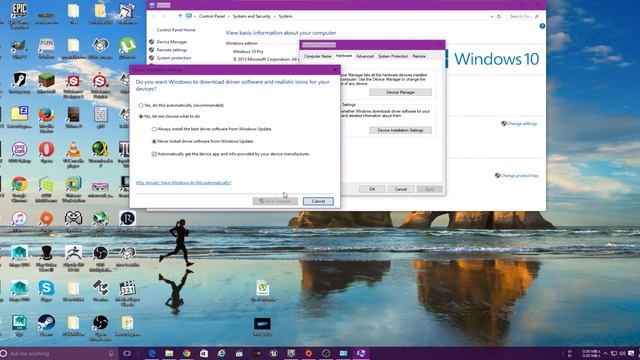Open Remote settings in the sidebar
Image resolution: width=640 pixels, height=360 pixels.
click(x=171, y=50)
